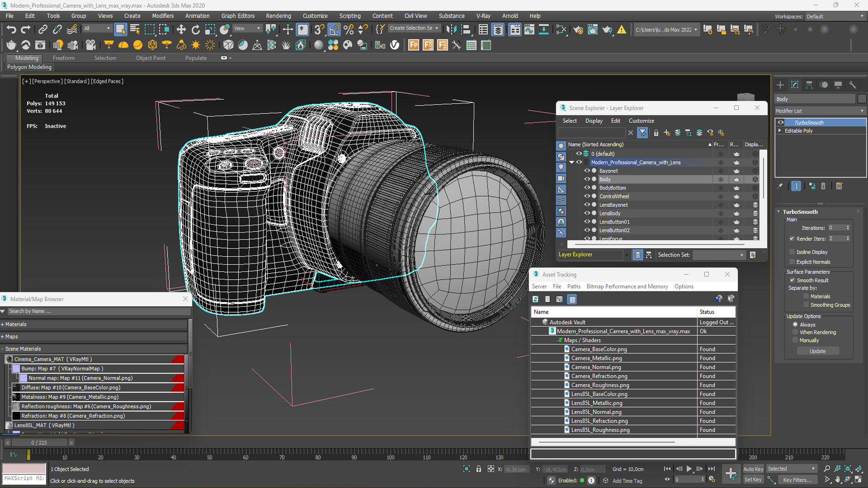Image resolution: width=868 pixels, height=488 pixels.
Task: Open the View reference coordinate dropdown
Action: coord(247,28)
